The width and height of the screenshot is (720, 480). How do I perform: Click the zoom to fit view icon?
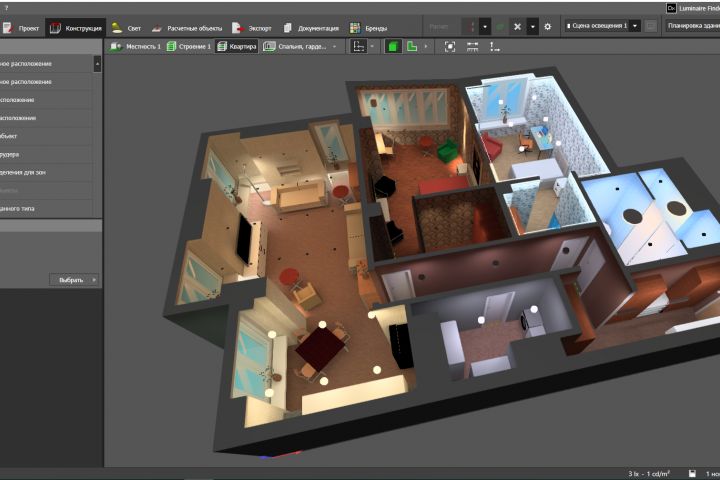(x=449, y=46)
